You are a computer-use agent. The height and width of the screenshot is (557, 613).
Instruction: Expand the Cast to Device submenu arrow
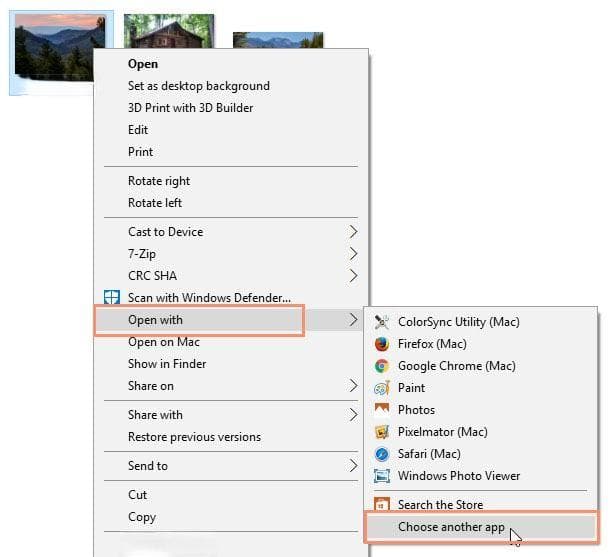click(353, 232)
